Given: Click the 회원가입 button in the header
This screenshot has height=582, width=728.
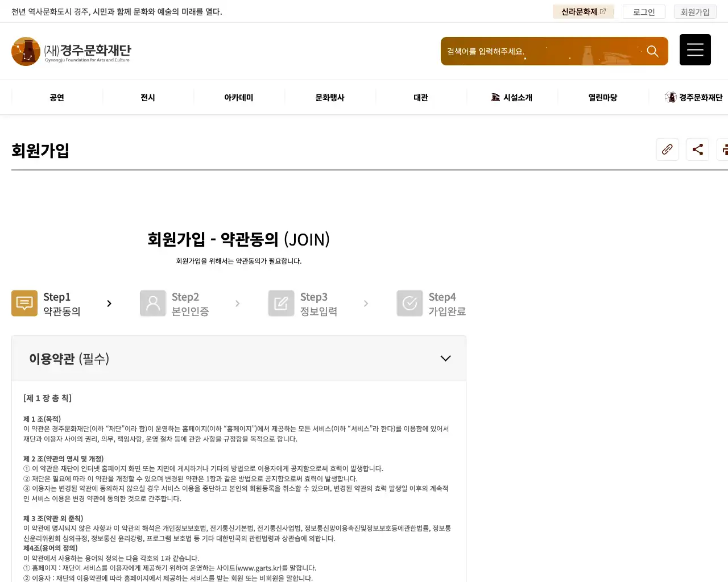Looking at the screenshot, I should (695, 11).
